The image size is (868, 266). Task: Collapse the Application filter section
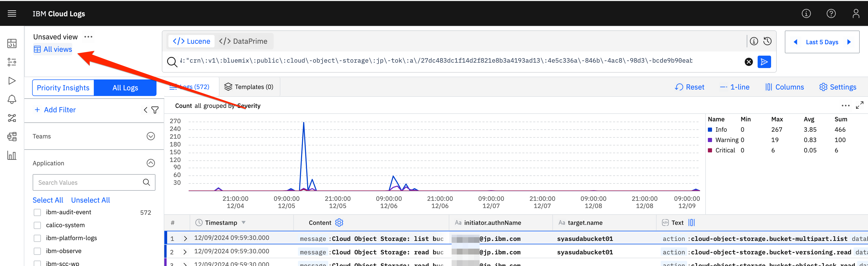[150, 163]
